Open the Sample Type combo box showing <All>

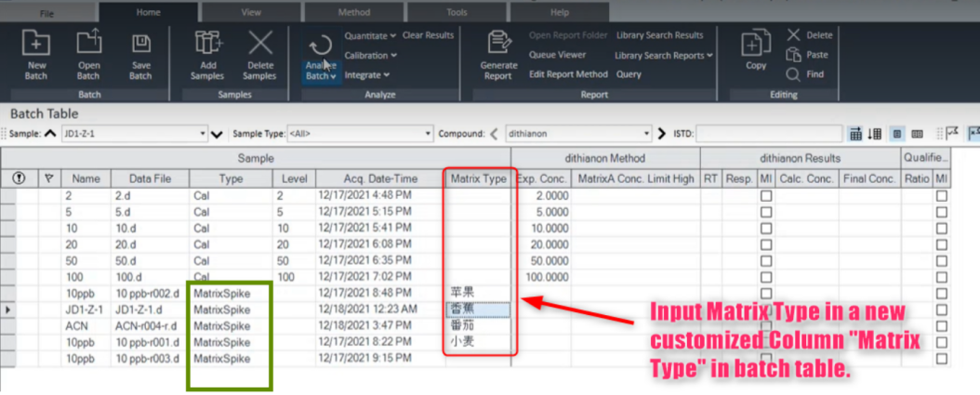360,134
